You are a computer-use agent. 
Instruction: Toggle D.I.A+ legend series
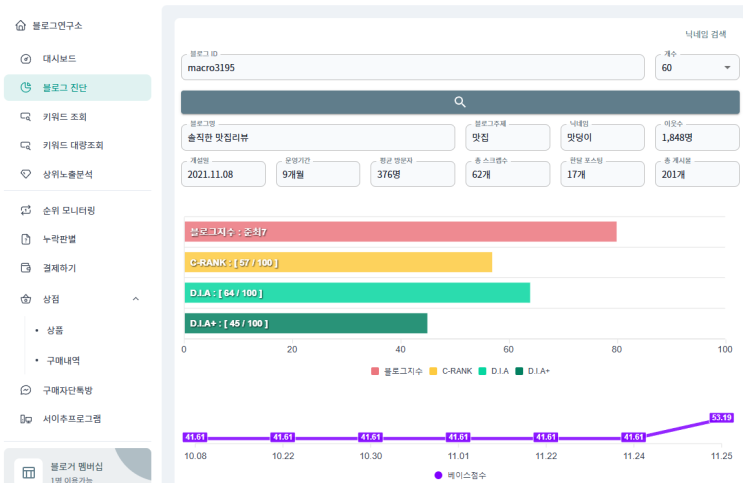(533, 371)
